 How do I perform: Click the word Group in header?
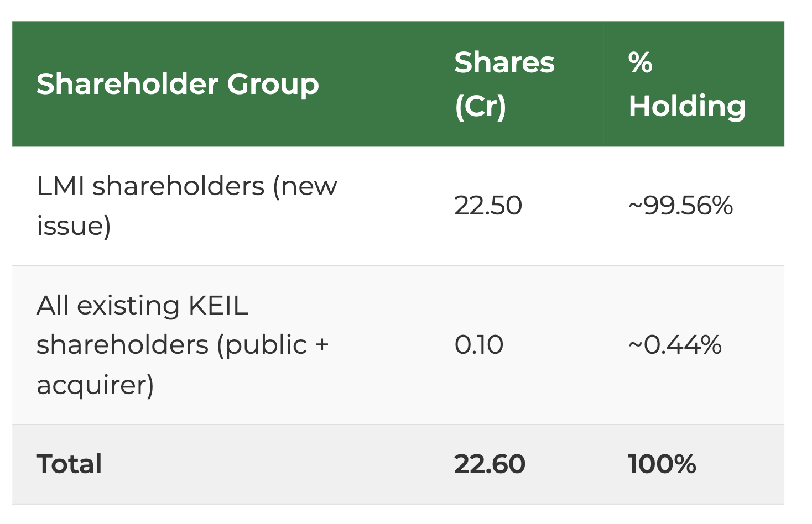click(x=273, y=84)
